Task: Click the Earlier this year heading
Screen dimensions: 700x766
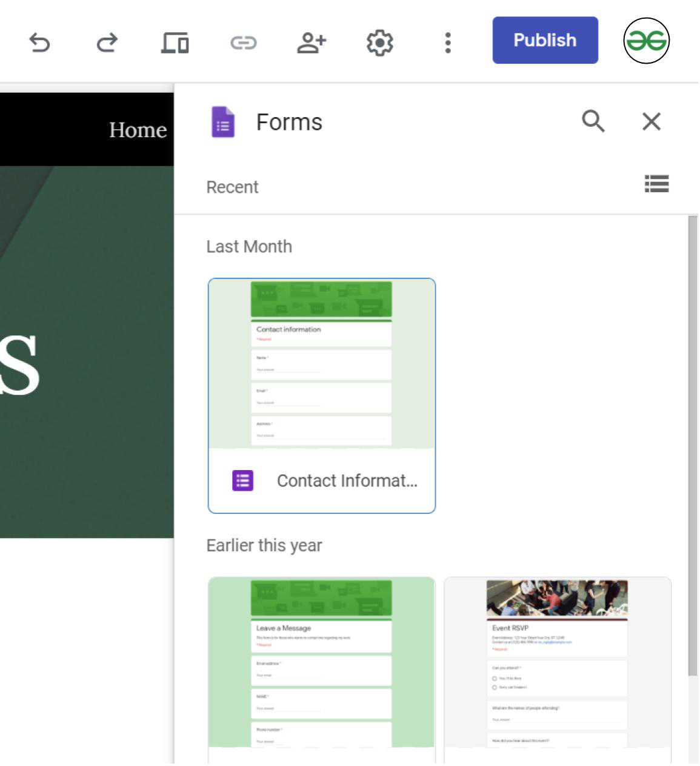Action: 264,545
